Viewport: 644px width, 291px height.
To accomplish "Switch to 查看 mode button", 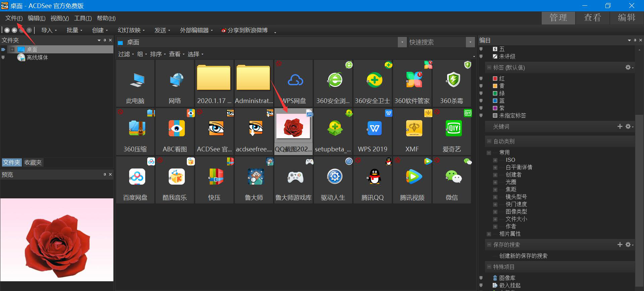I will coord(592,18).
